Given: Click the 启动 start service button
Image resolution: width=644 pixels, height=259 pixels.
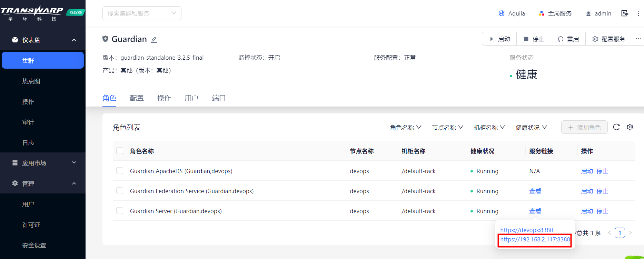Looking at the screenshot, I should [499, 39].
